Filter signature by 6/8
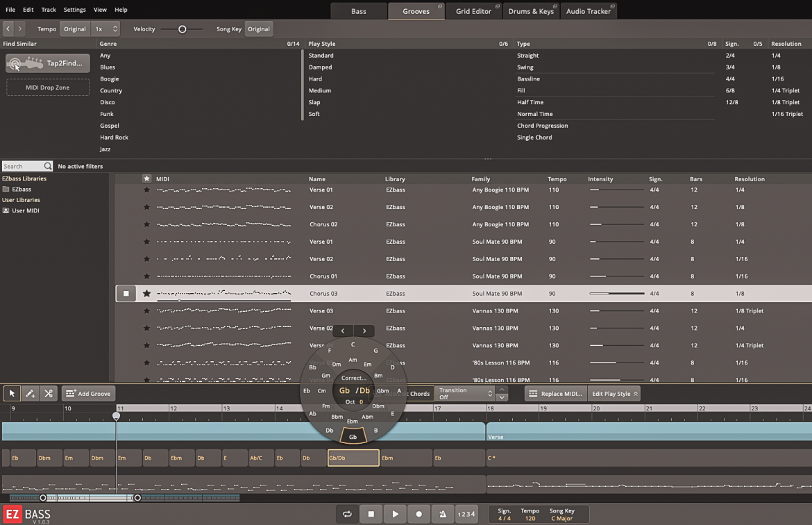This screenshot has height=525, width=812. [x=729, y=91]
